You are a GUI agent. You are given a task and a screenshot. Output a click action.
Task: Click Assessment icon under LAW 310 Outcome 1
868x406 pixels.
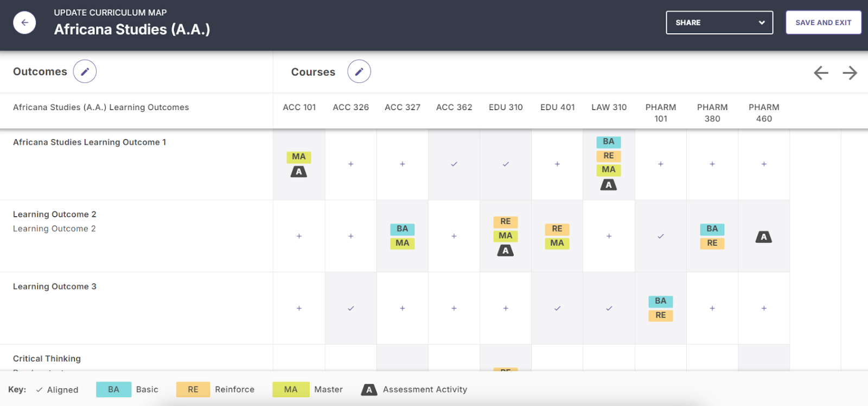[609, 185]
